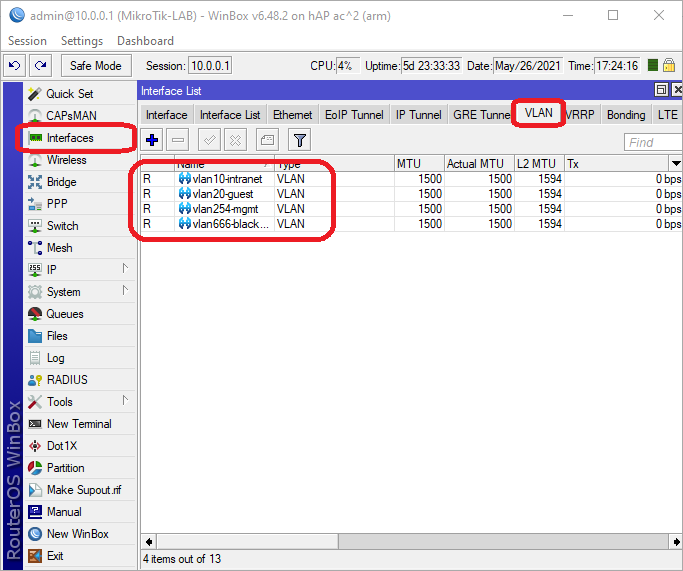Click the Find search field

click(653, 142)
